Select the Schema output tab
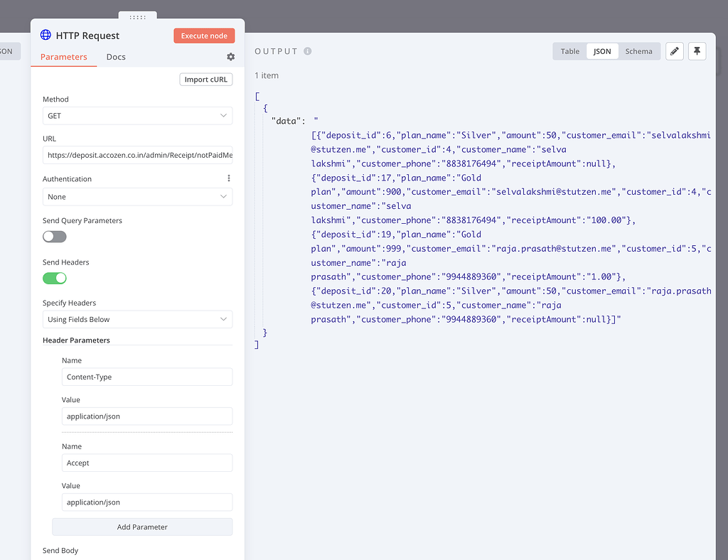The image size is (728, 560). click(638, 51)
